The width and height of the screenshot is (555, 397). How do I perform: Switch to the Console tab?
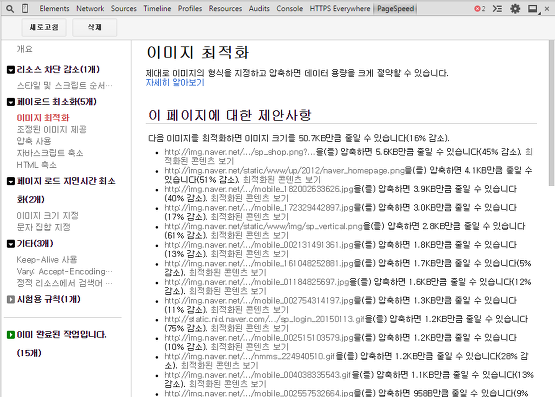(x=290, y=8)
